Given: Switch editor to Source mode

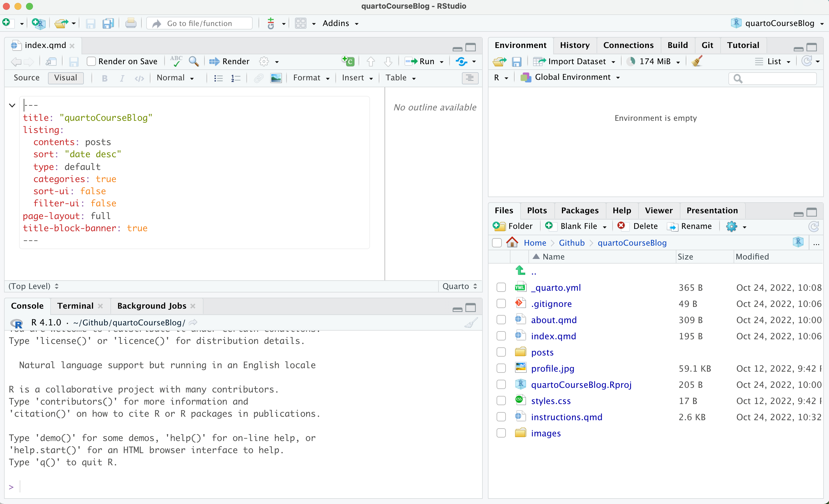Looking at the screenshot, I should (x=27, y=78).
